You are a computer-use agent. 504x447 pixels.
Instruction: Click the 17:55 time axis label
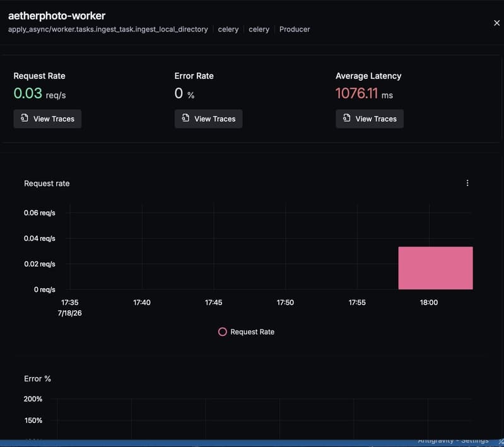coord(357,303)
